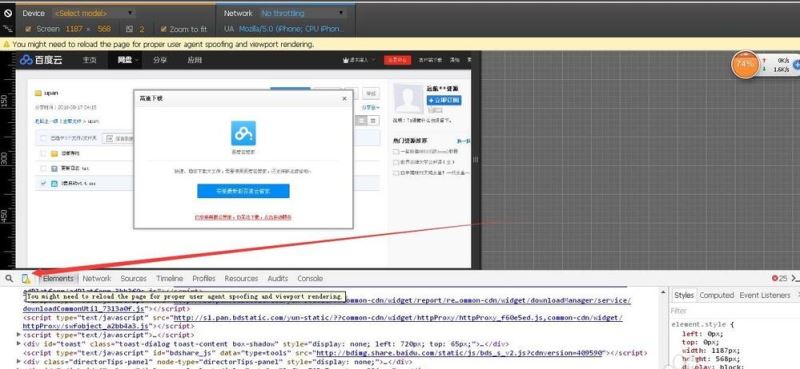Toggle the device mode phone icon
The width and height of the screenshot is (800, 369).
tap(26, 278)
